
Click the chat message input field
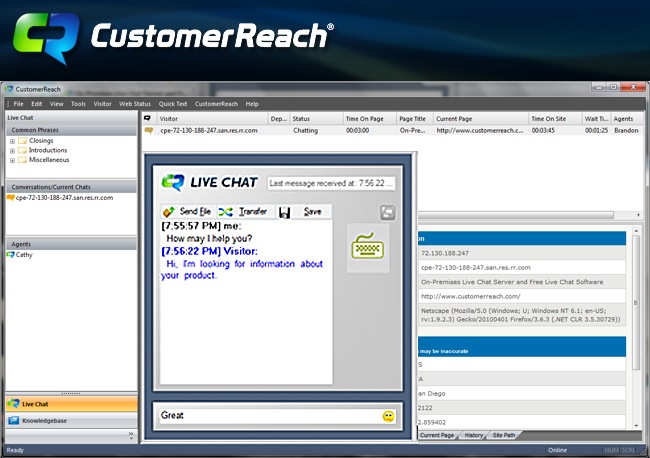point(265,415)
